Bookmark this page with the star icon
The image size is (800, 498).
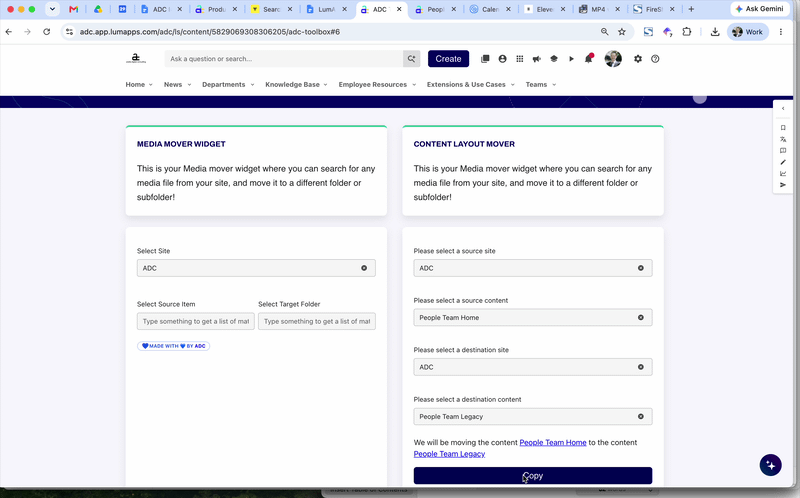point(622,32)
